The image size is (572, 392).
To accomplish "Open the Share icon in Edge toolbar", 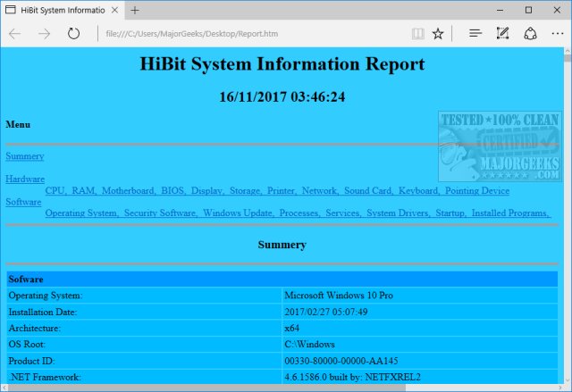I will point(530,34).
